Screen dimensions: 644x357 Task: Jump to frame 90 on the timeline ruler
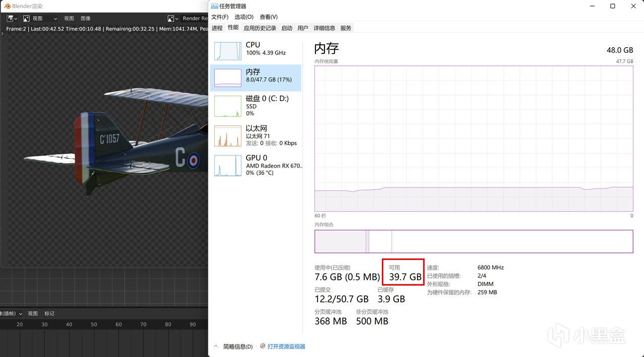pos(192,324)
